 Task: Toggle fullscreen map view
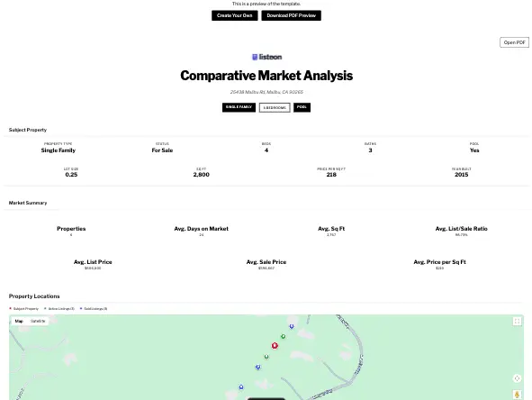(x=517, y=322)
